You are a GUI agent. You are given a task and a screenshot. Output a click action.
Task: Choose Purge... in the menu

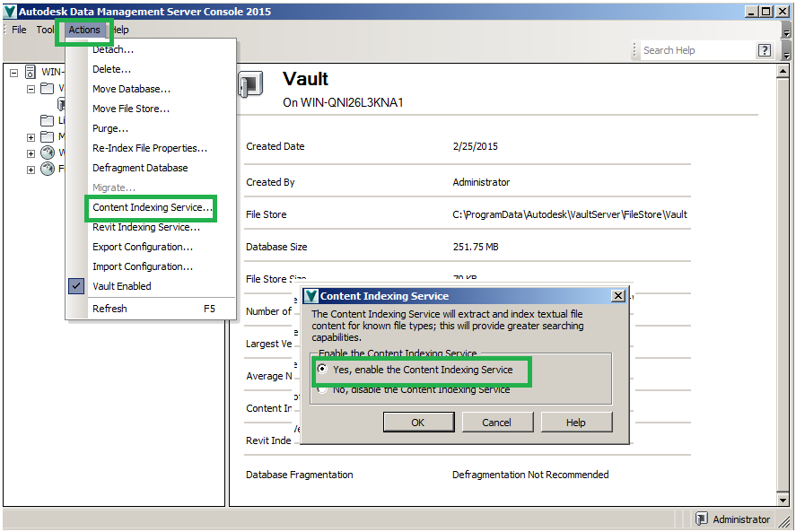click(110, 128)
